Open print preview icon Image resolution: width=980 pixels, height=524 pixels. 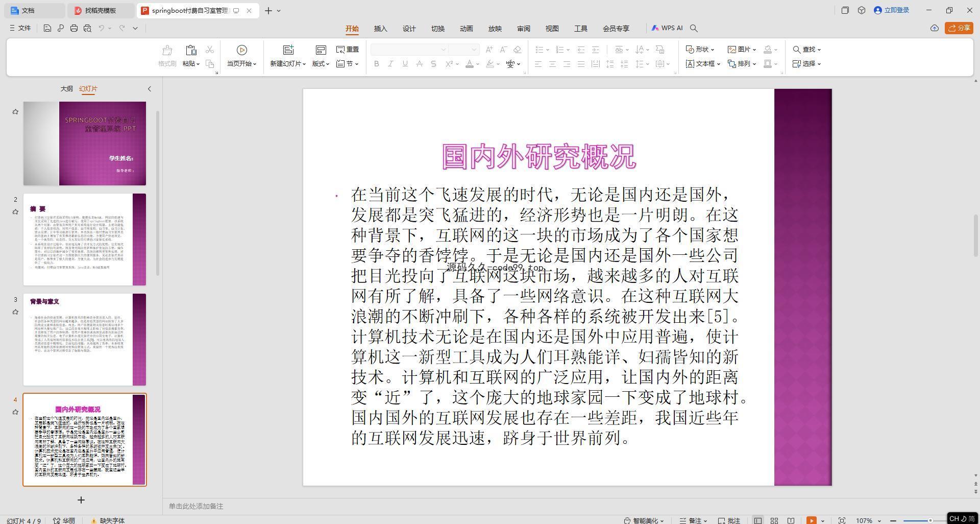(87, 28)
